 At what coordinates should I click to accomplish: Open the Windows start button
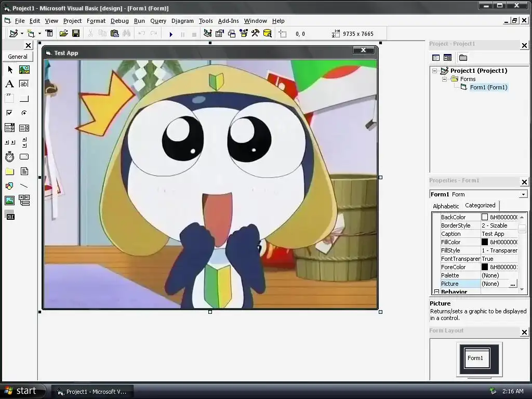(x=22, y=391)
